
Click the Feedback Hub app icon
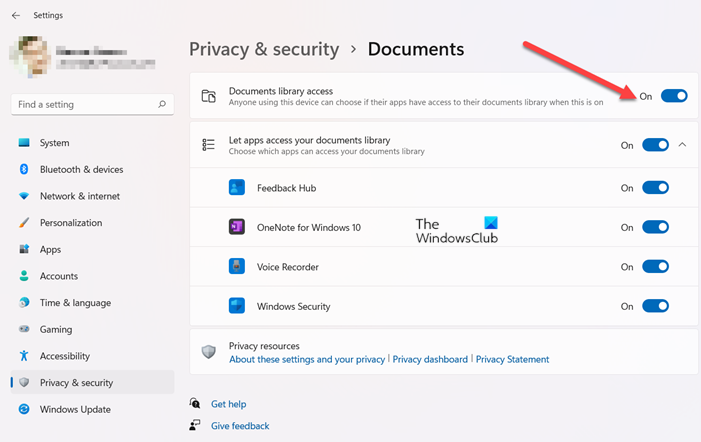pyautogui.click(x=237, y=187)
